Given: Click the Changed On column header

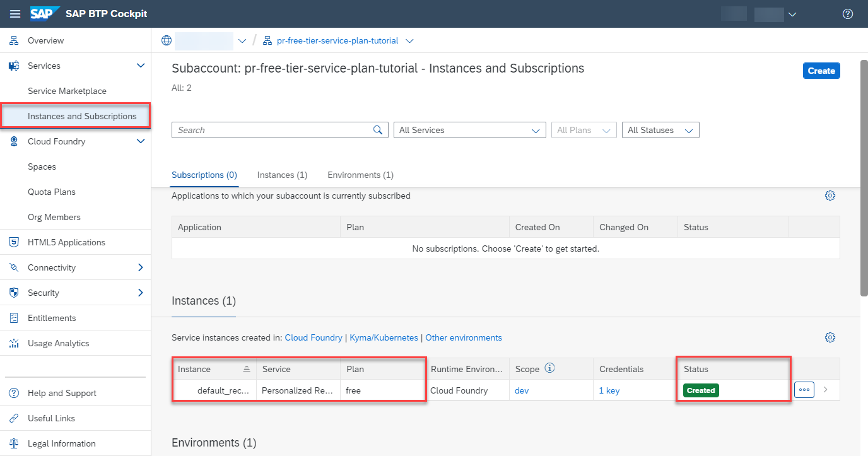Looking at the screenshot, I should [635, 227].
